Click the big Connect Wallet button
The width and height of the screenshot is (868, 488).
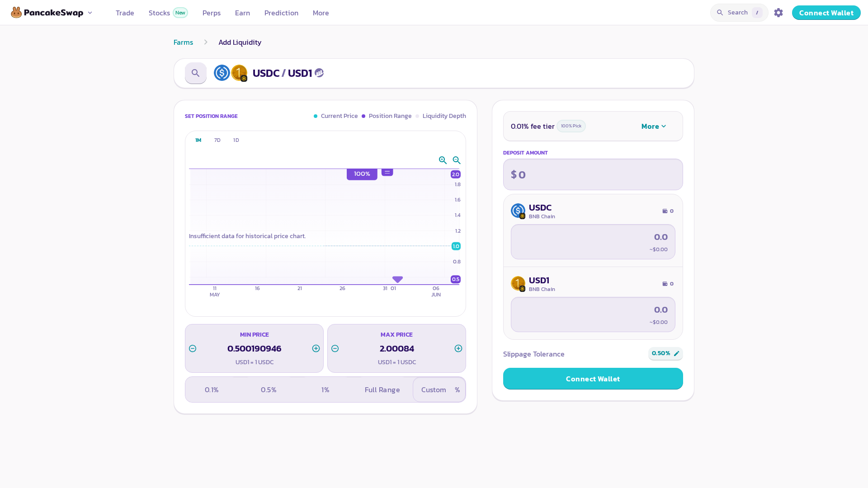click(593, 379)
